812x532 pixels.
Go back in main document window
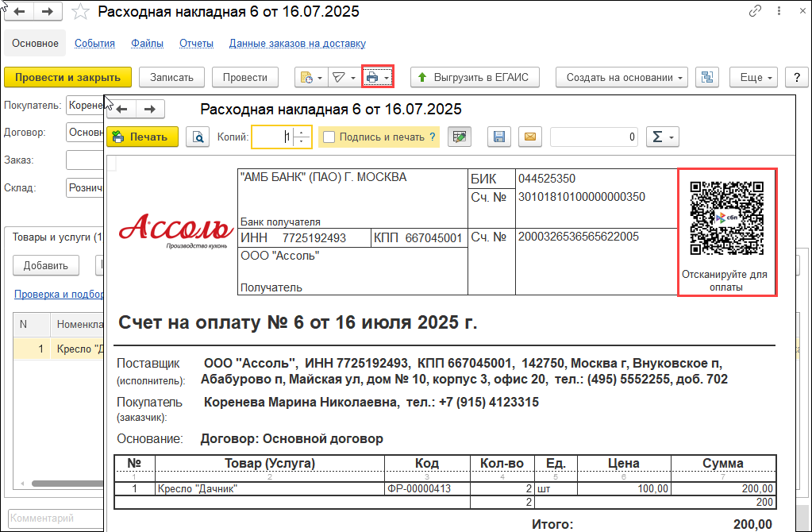click(19, 11)
